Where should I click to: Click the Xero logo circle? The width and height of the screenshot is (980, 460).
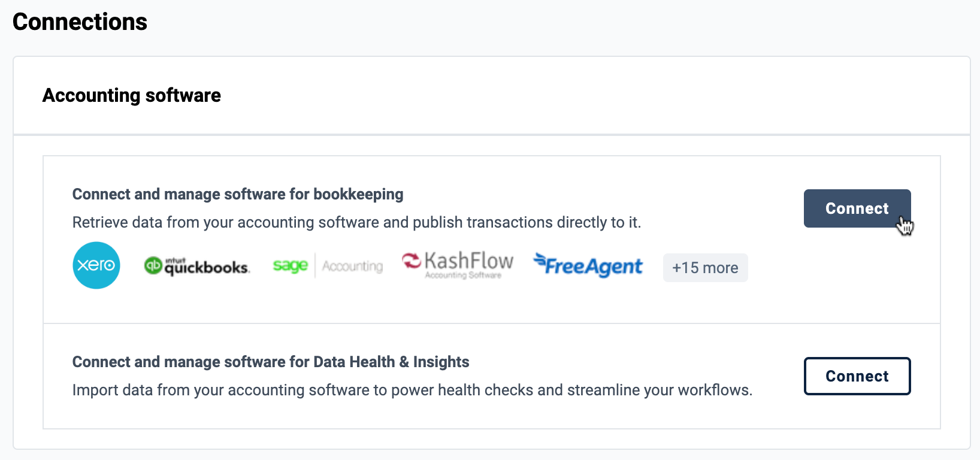tap(96, 265)
